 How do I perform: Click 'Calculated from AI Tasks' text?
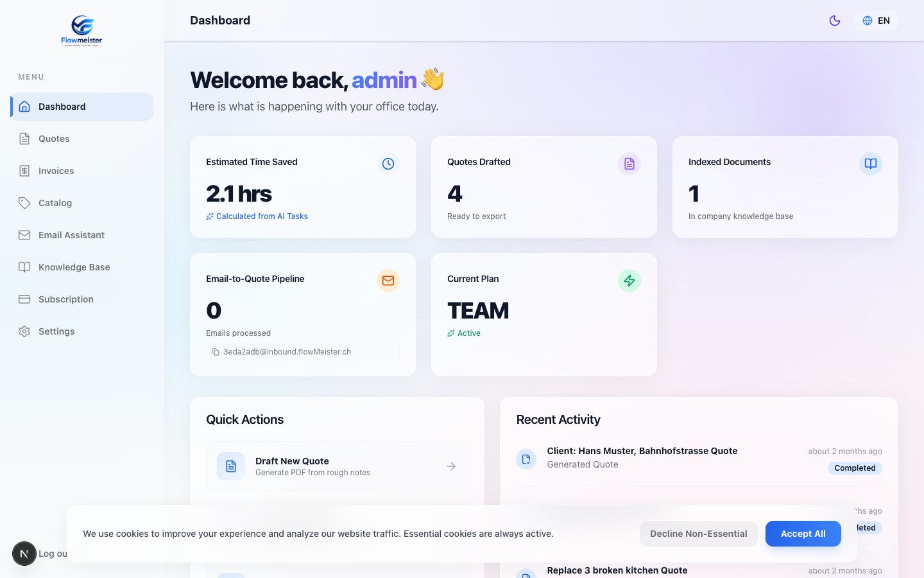tap(262, 216)
